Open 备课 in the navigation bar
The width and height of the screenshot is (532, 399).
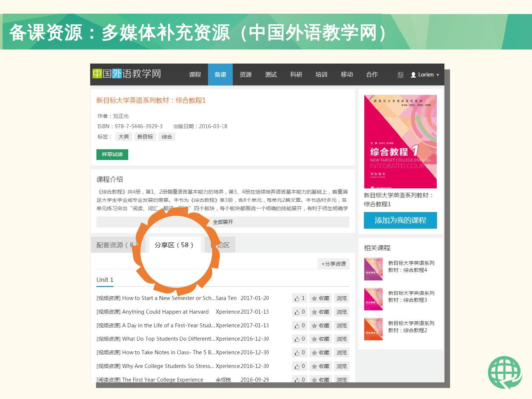pyautogui.click(x=220, y=75)
